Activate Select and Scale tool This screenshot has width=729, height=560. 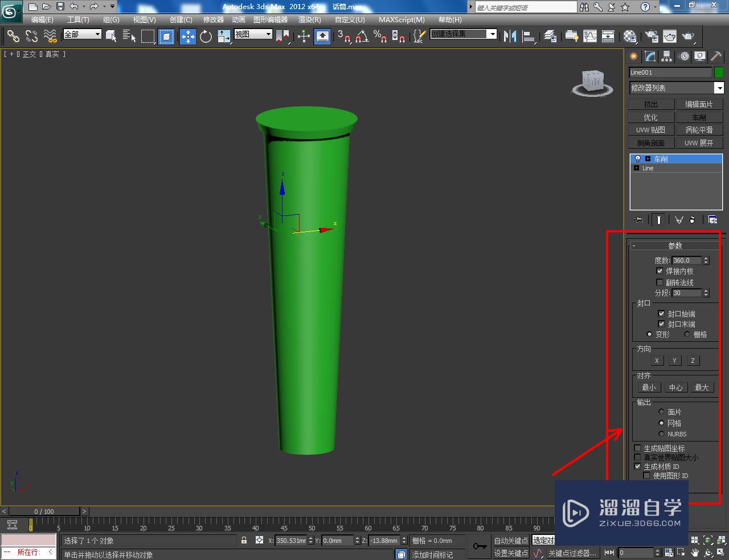click(x=224, y=36)
